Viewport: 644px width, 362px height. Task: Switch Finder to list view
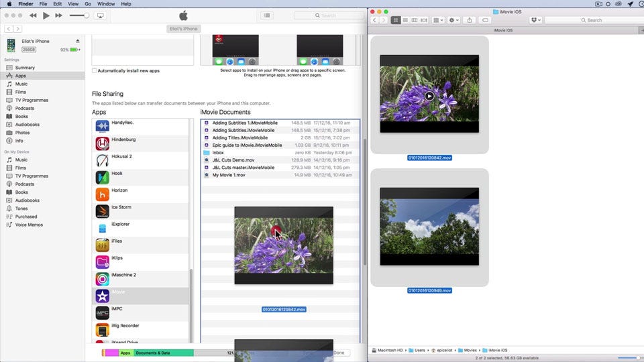point(405,20)
